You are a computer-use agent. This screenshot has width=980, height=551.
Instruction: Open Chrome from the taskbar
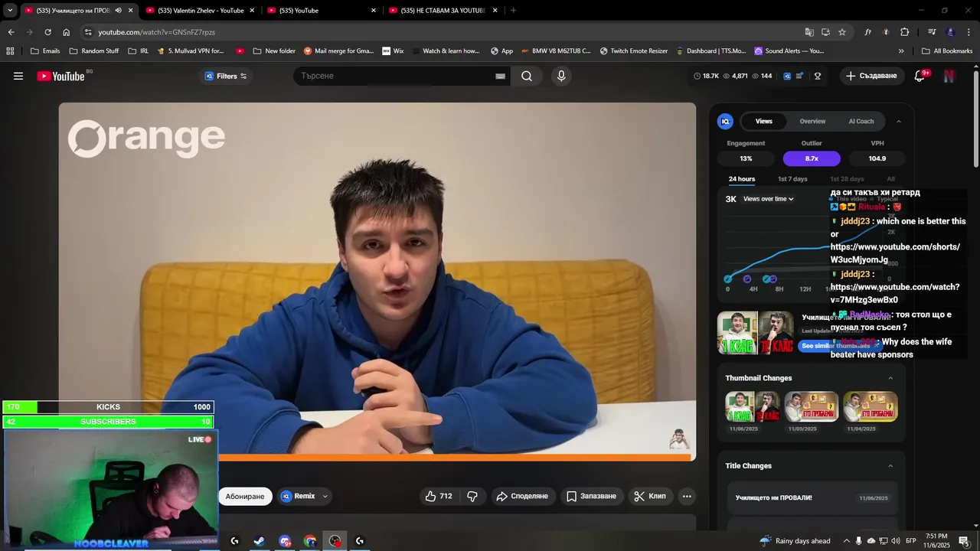[310, 541]
